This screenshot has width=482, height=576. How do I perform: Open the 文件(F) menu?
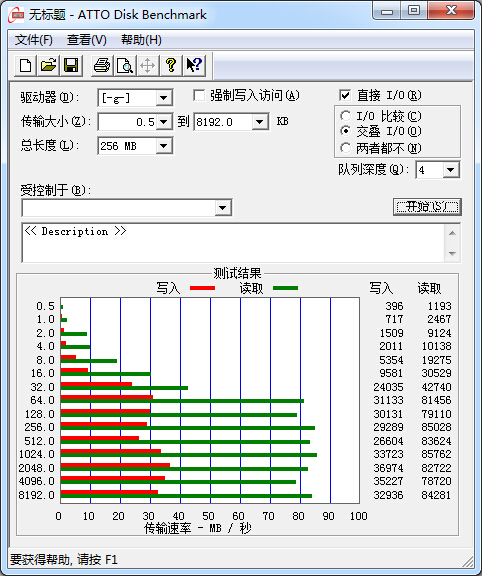tap(33, 40)
